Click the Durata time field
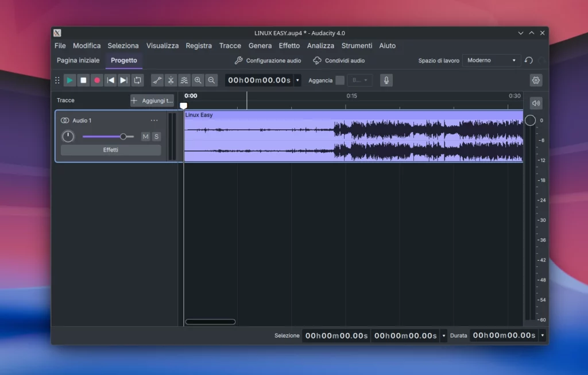The image size is (588, 375). pos(504,335)
